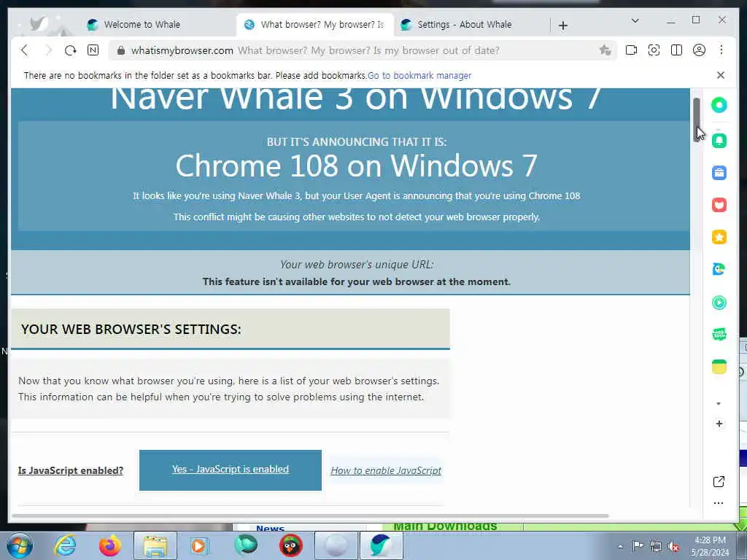Image resolution: width=747 pixels, height=560 pixels.
Task: Open the video capture tool in toolbar
Action: pos(631,50)
